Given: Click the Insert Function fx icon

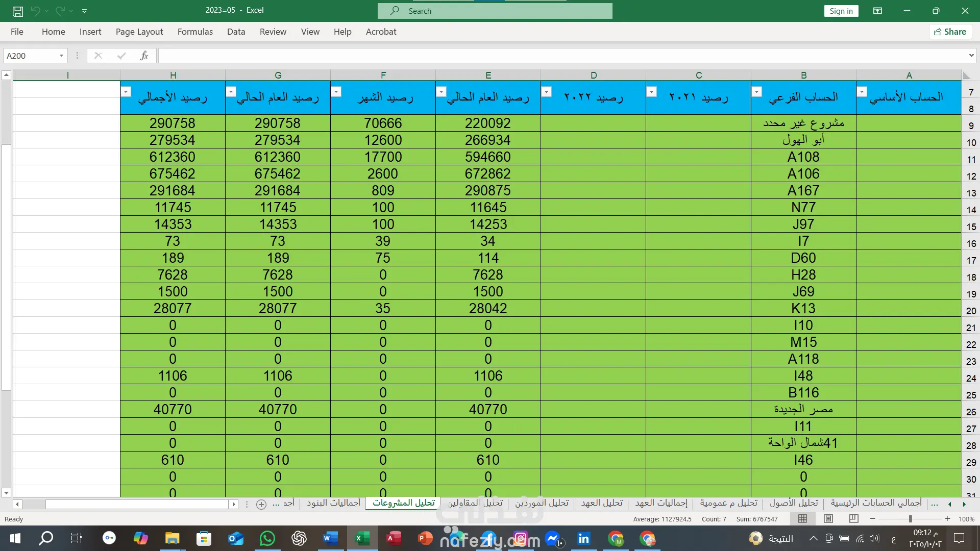Looking at the screenshot, I should 144,56.
